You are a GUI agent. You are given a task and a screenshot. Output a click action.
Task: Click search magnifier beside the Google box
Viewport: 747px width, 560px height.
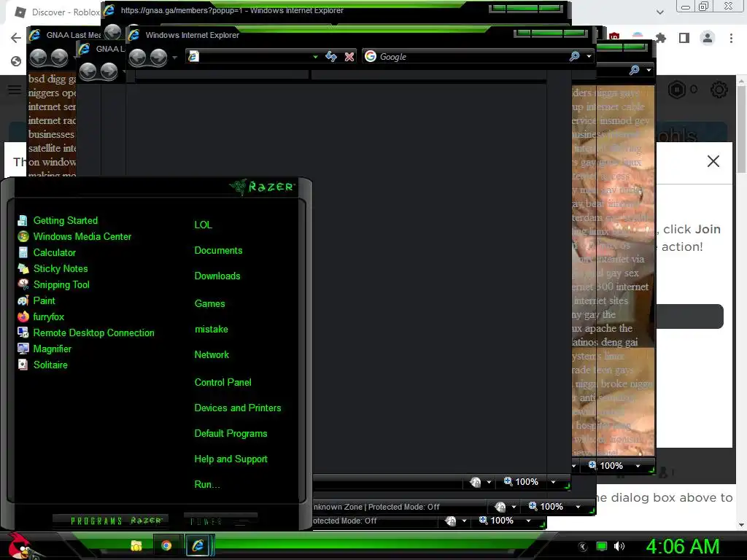point(575,56)
